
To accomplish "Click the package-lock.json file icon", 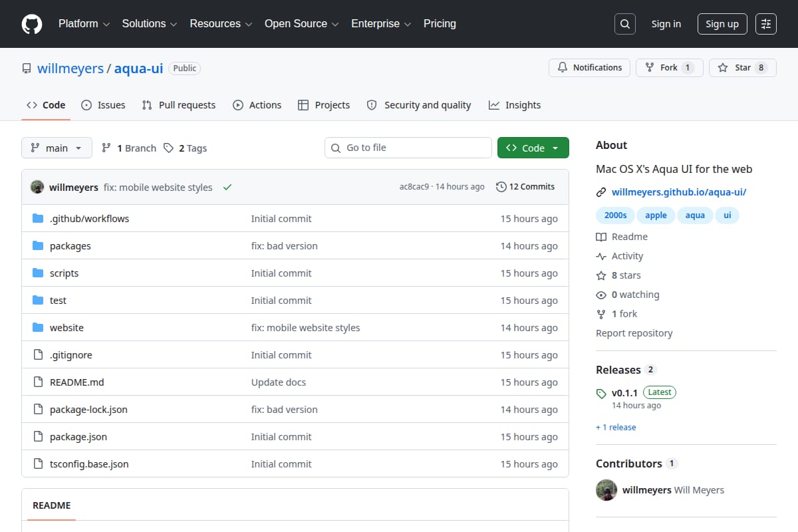I will coord(38,410).
